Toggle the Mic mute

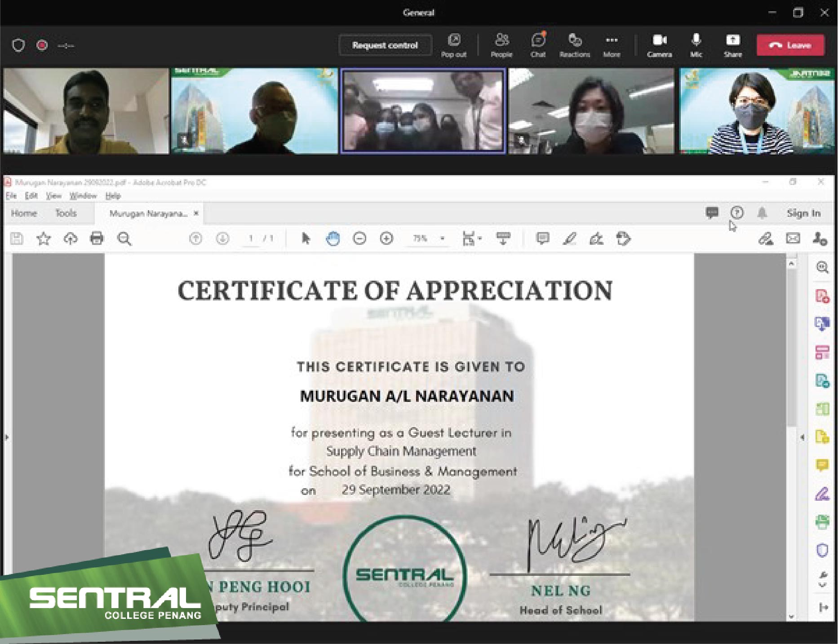pyautogui.click(x=696, y=45)
